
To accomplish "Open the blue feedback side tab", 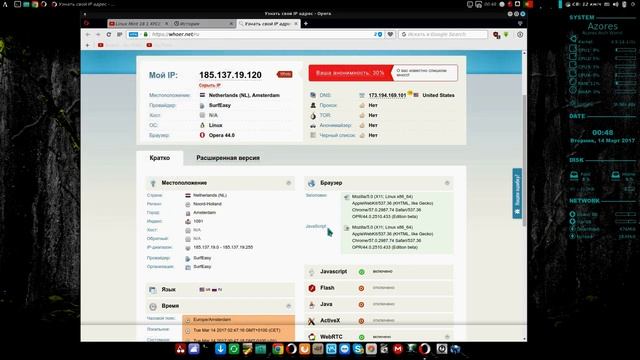I will 517,193.
